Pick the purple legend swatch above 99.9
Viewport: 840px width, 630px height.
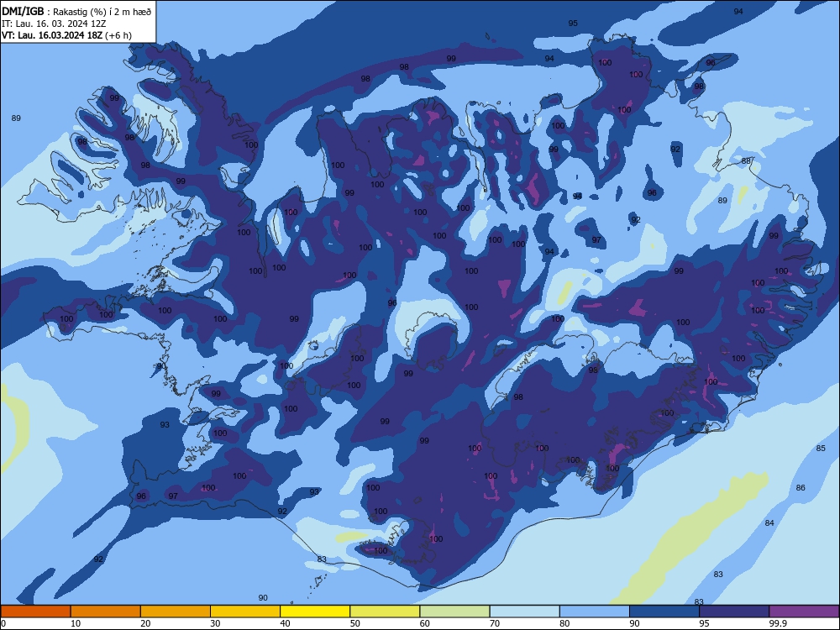804,612
